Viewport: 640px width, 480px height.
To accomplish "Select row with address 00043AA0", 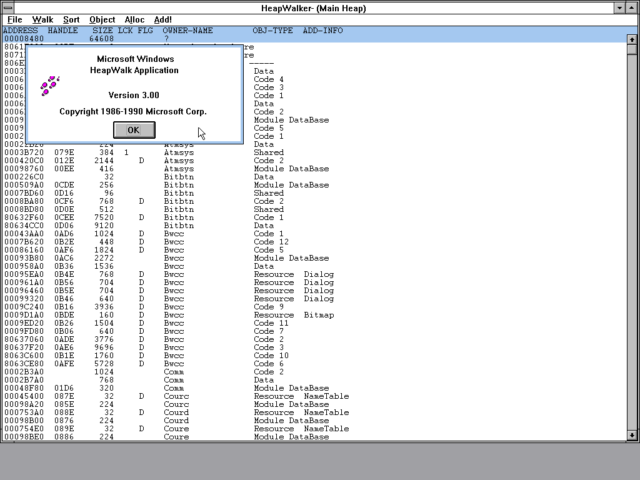I will click(314, 233).
